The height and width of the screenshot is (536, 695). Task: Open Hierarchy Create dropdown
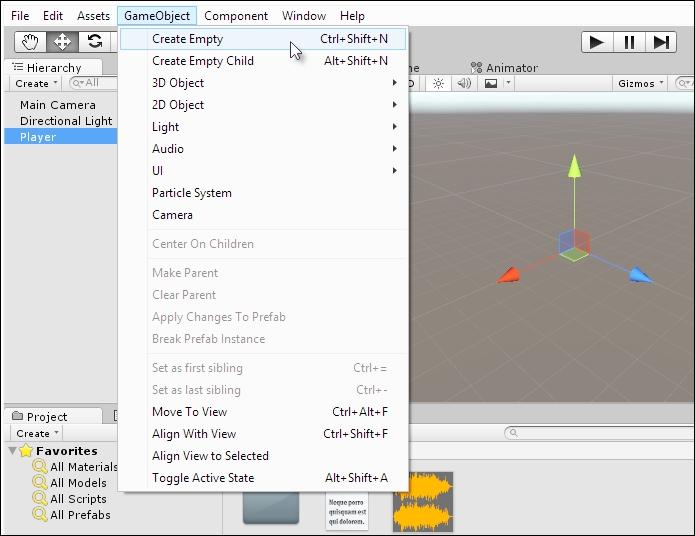point(36,83)
